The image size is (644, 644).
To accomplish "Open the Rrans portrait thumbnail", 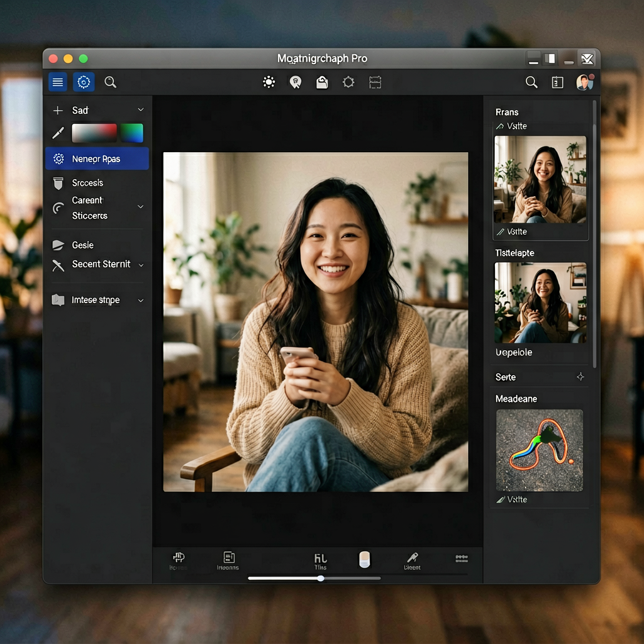I will [540, 179].
